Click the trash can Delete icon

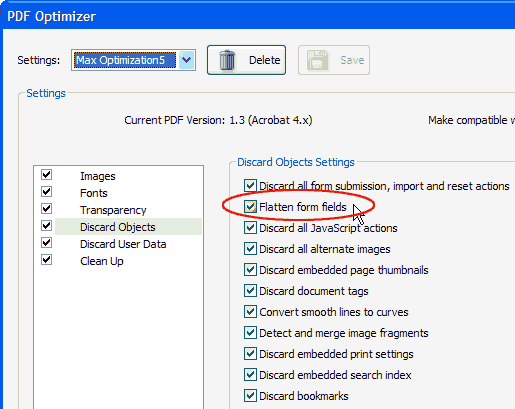pyautogui.click(x=227, y=60)
